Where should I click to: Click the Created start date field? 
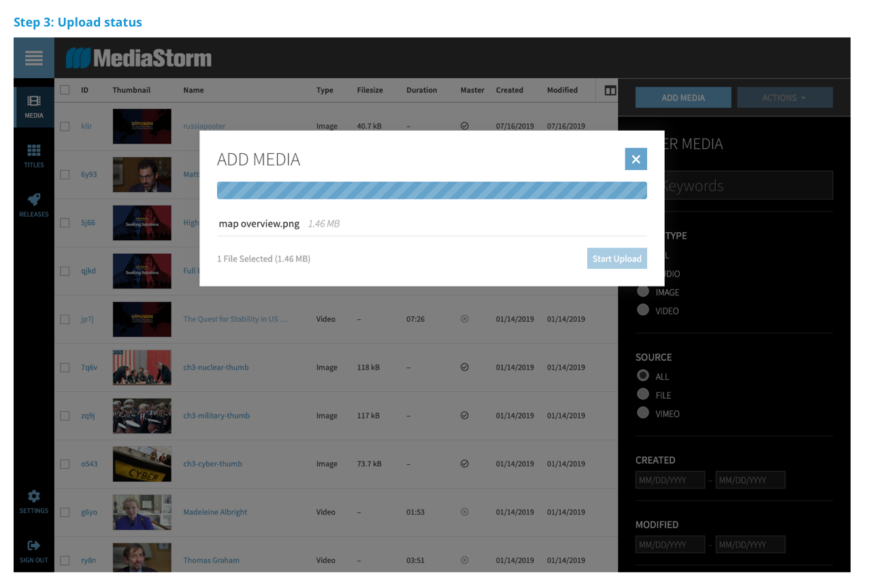670,480
